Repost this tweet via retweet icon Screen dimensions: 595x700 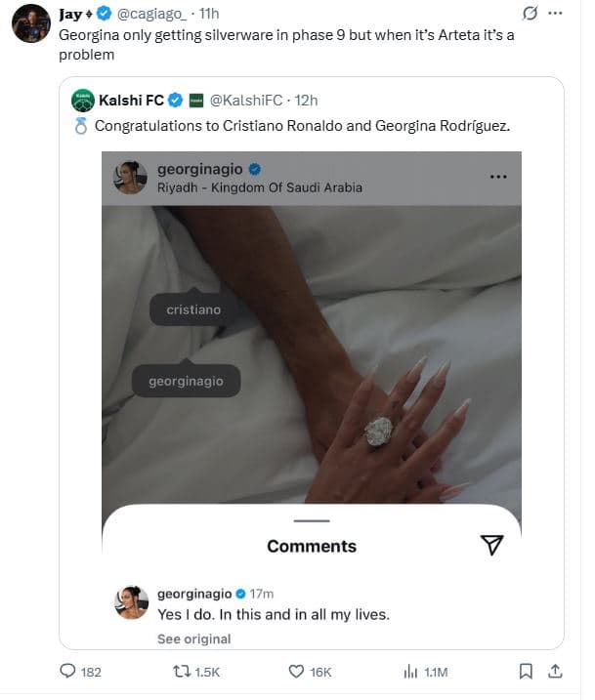(x=179, y=671)
